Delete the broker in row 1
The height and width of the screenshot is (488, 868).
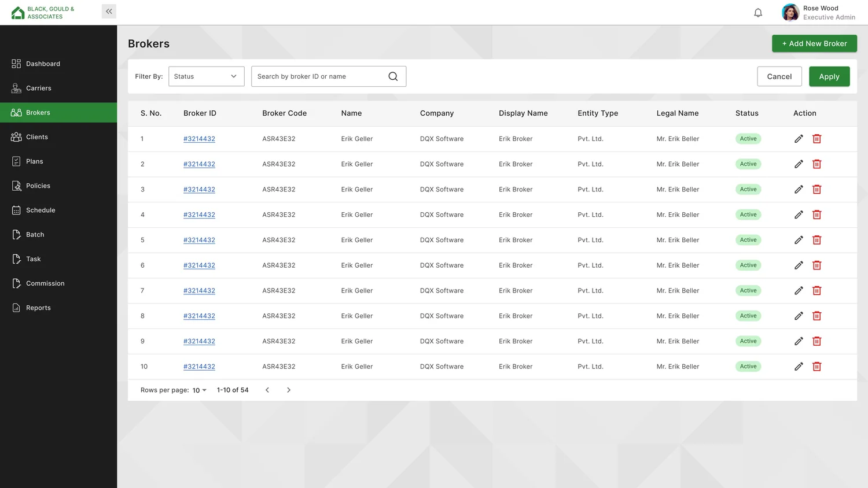pos(817,139)
